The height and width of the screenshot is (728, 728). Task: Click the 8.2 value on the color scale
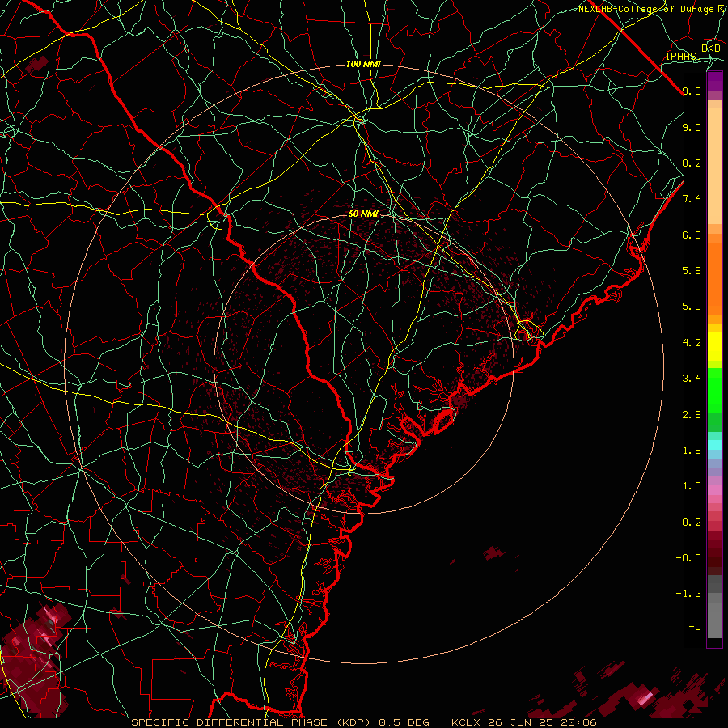point(692,163)
